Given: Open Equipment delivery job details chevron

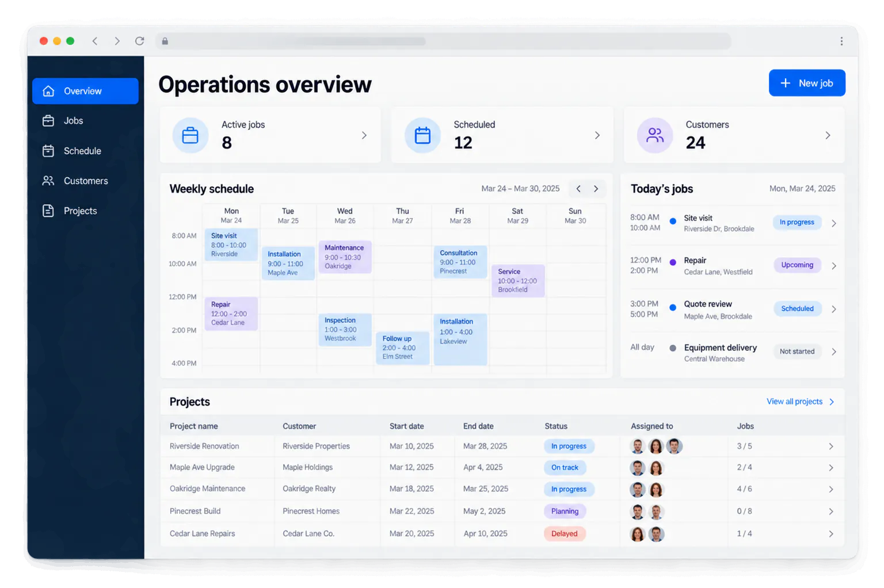Looking at the screenshot, I should tap(834, 352).
